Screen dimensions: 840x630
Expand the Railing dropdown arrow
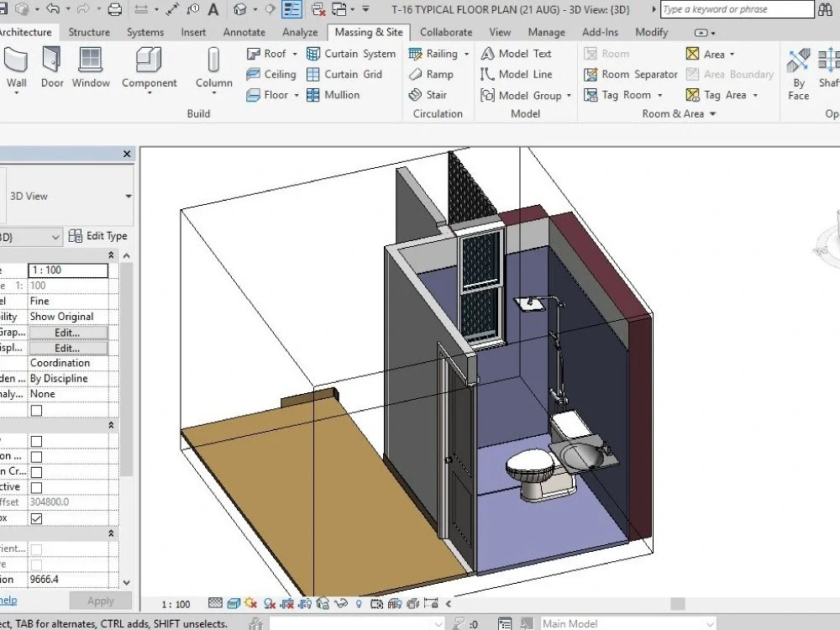click(466, 54)
